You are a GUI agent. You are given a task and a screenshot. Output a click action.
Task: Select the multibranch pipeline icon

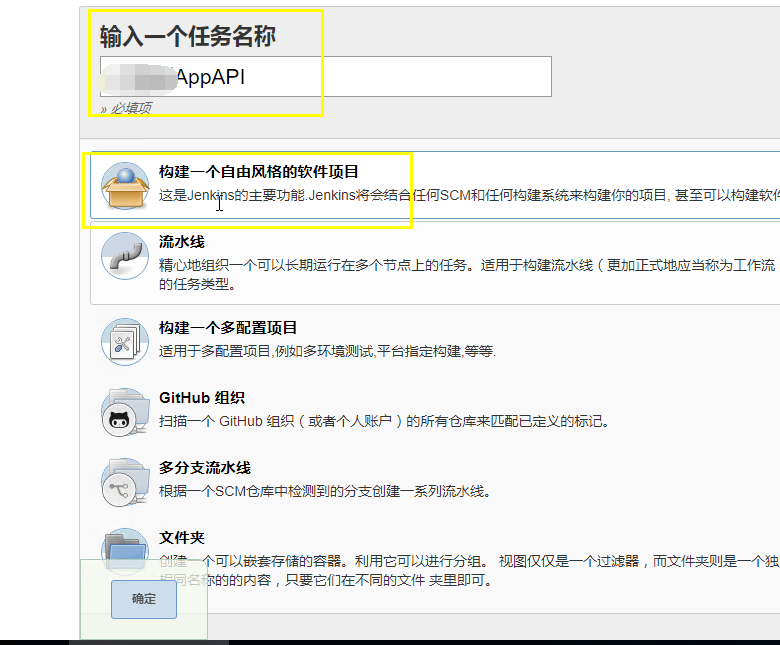point(125,482)
